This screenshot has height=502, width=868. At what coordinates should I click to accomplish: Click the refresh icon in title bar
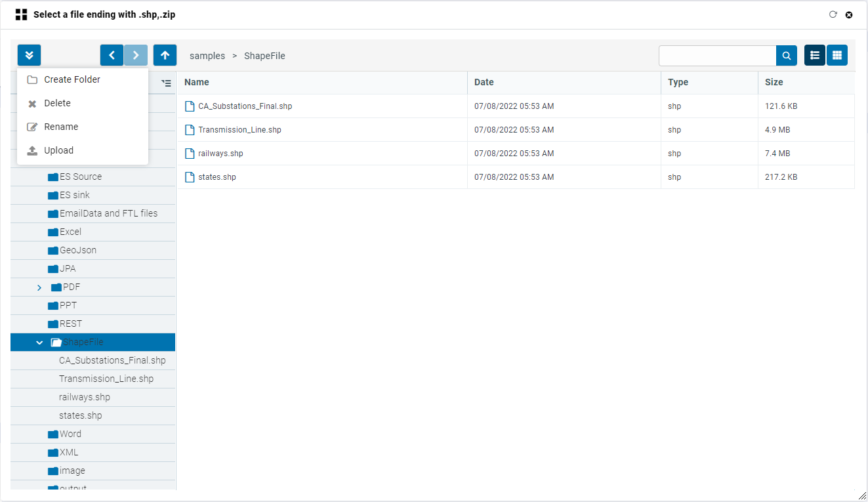coord(833,14)
